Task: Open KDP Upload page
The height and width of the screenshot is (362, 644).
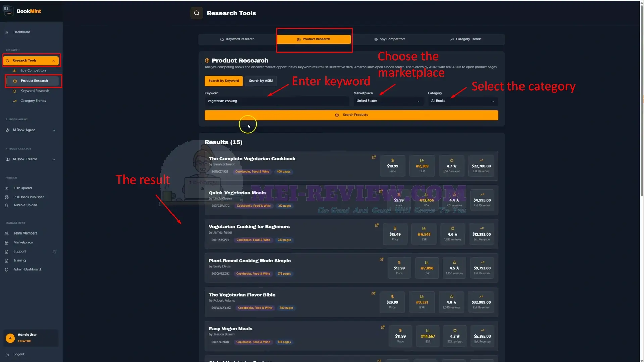Action: (x=22, y=188)
